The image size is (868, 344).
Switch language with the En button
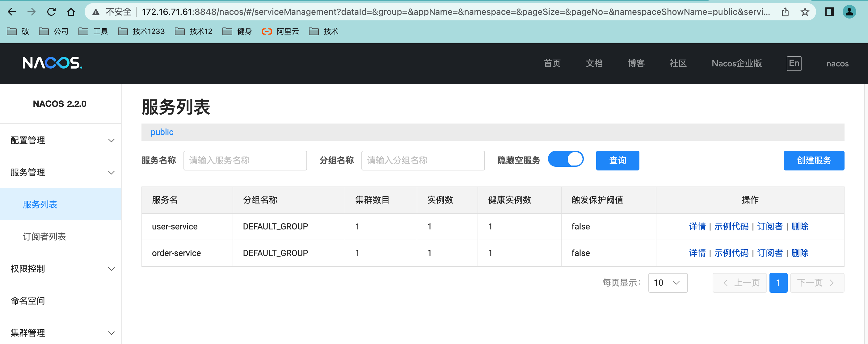pos(794,63)
